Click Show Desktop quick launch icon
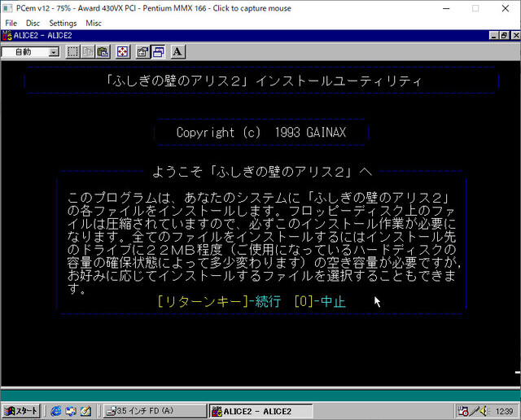 pyautogui.click(x=85, y=411)
